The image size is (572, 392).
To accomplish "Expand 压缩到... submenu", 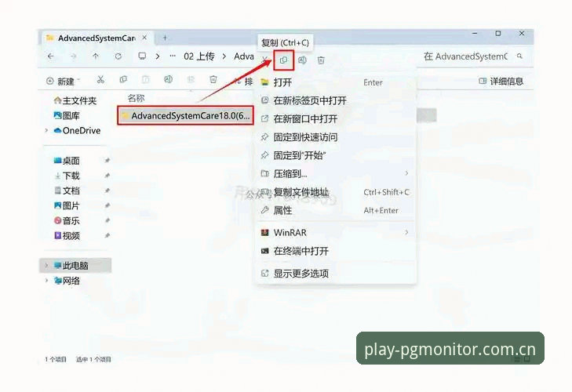I will (336, 173).
